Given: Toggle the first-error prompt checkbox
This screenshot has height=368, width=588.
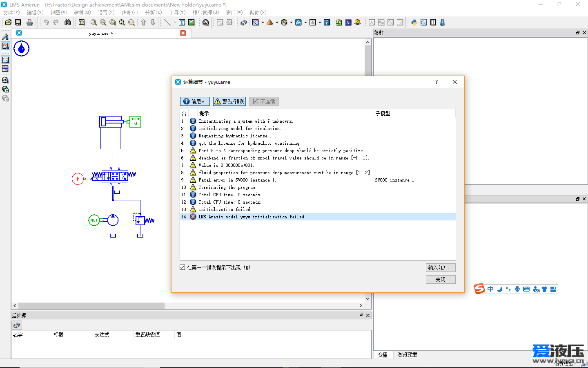Looking at the screenshot, I should click(183, 267).
